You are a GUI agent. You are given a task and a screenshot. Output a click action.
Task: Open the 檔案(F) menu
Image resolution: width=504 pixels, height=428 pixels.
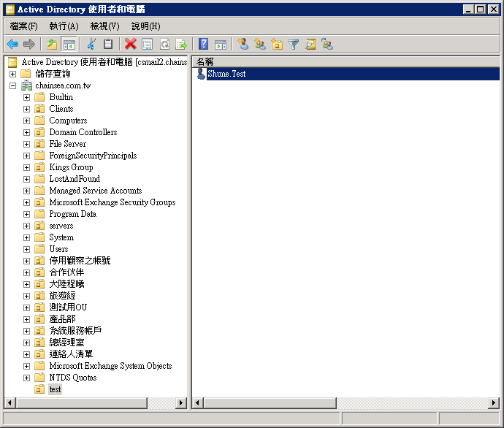tap(24, 26)
